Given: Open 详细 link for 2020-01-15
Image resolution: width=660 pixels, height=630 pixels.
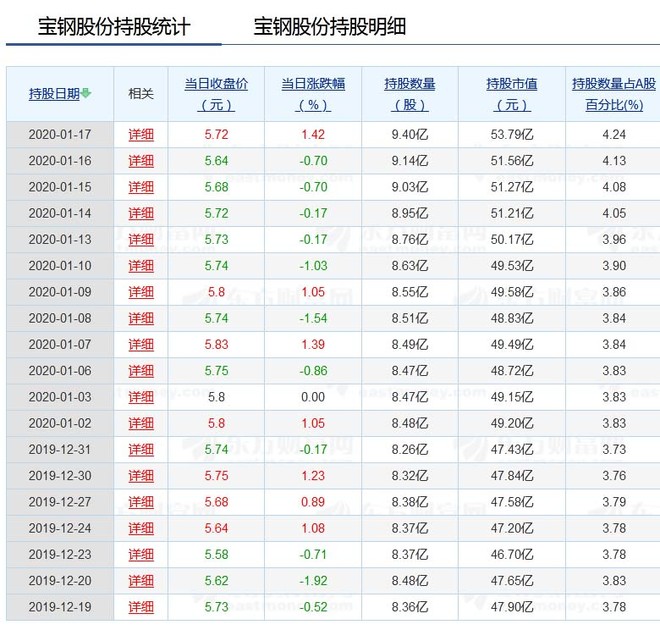Looking at the screenshot, I should click(x=141, y=187).
